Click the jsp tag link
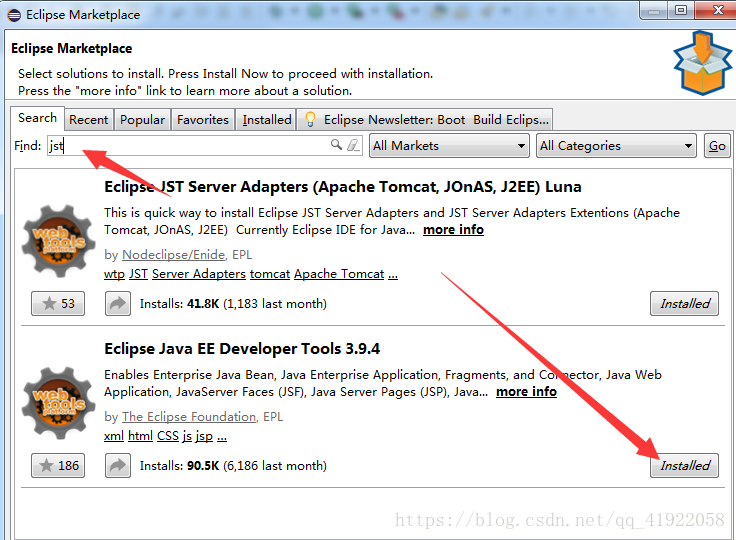The image size is (736, 540). click(x=204, y=436)
